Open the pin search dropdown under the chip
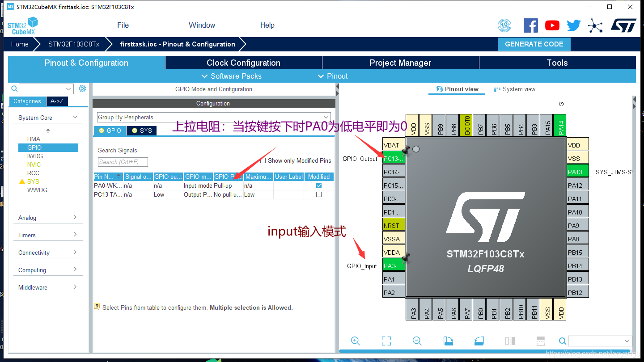The width and height of the screenshot is (644, 362). (x=627, y=341)
